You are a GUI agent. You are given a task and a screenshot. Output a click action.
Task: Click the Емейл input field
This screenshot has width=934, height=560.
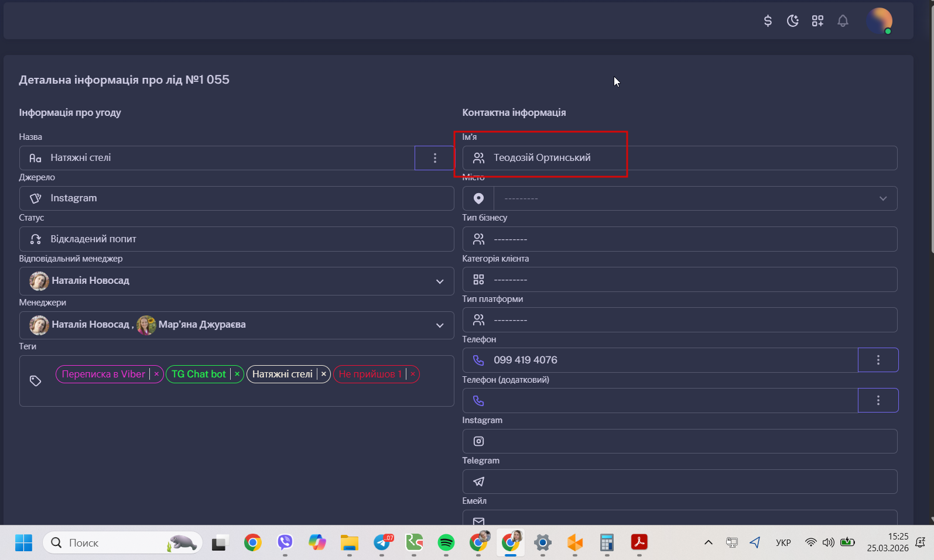tap(680, 517)
